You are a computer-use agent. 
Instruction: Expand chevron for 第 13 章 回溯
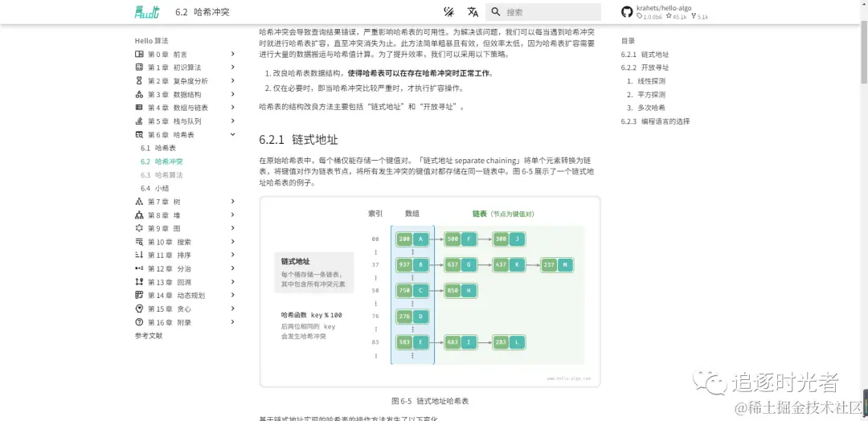(232, 281)
